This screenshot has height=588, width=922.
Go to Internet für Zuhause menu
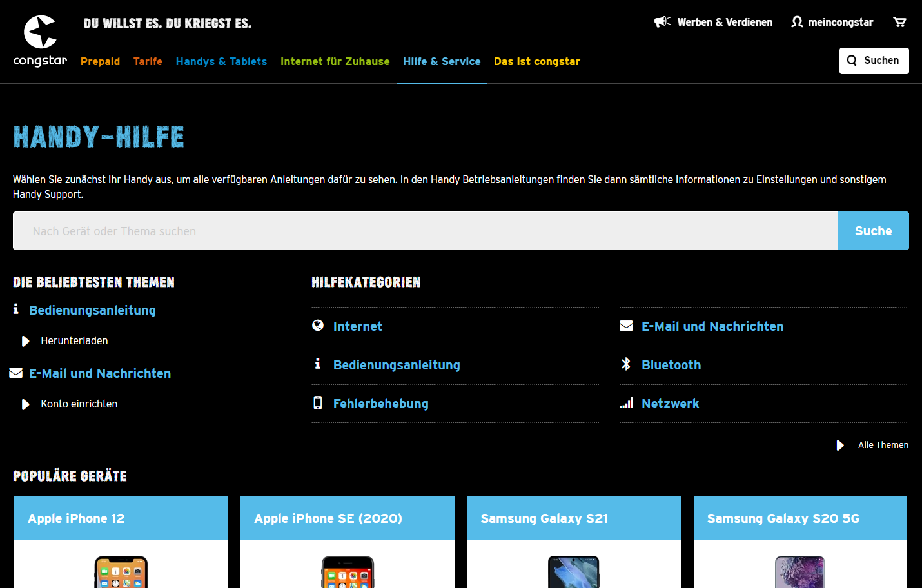tap(335, 61)
